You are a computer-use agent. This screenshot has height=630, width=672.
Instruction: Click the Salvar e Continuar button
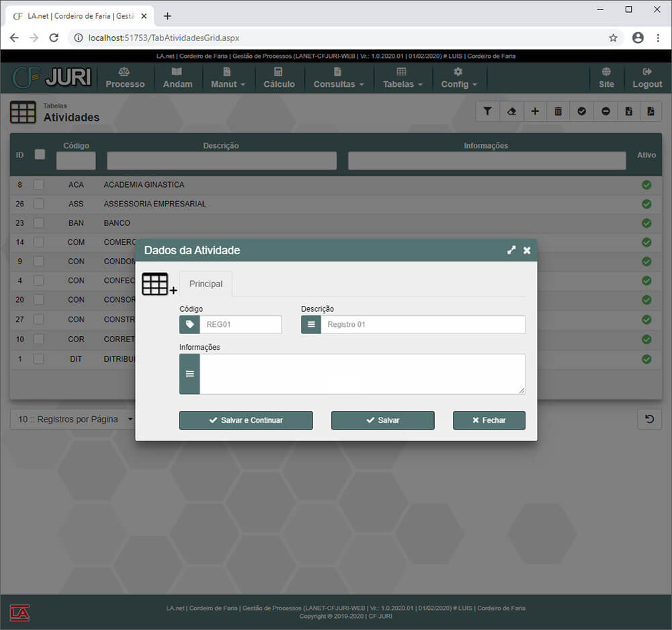[x=245, y=420]
